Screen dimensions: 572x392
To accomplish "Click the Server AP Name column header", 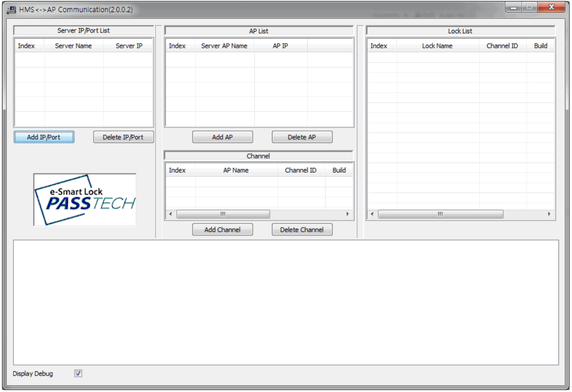I will [x=224, y=46].
